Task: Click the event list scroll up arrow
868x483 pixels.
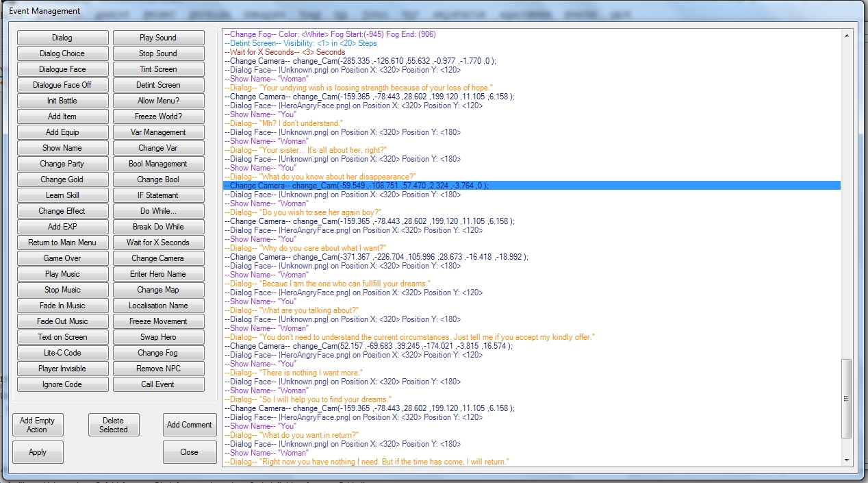Action: coord(847,36)
